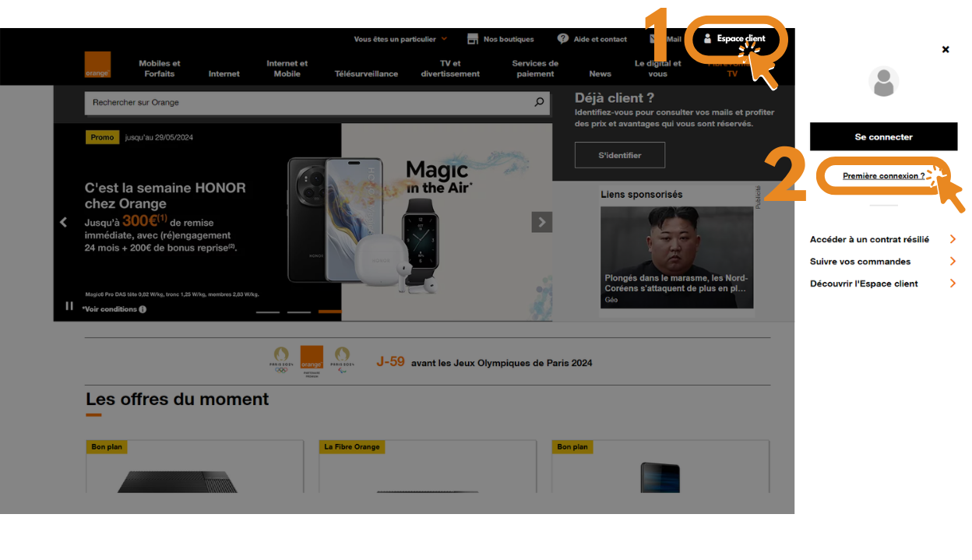Screen dimensions: 972x560
Task: Go to the previous carousel slide
Action: click(64, 222)
